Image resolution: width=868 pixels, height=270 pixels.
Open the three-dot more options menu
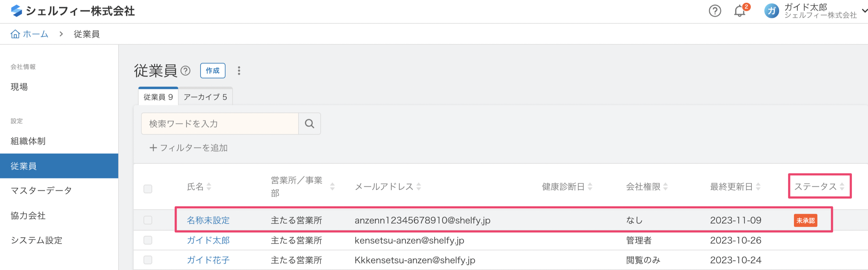pos(239,71)
